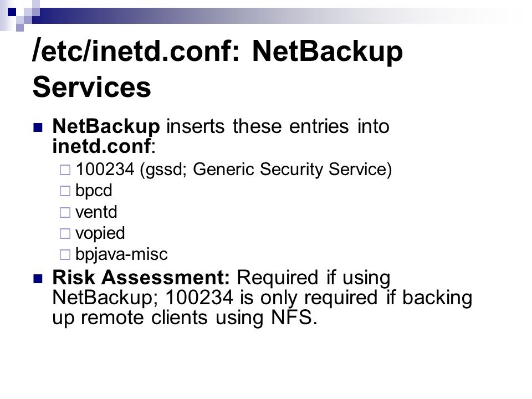
Task: Click the dark blue square in the top-left corner
Action: (x=12, y=12)
